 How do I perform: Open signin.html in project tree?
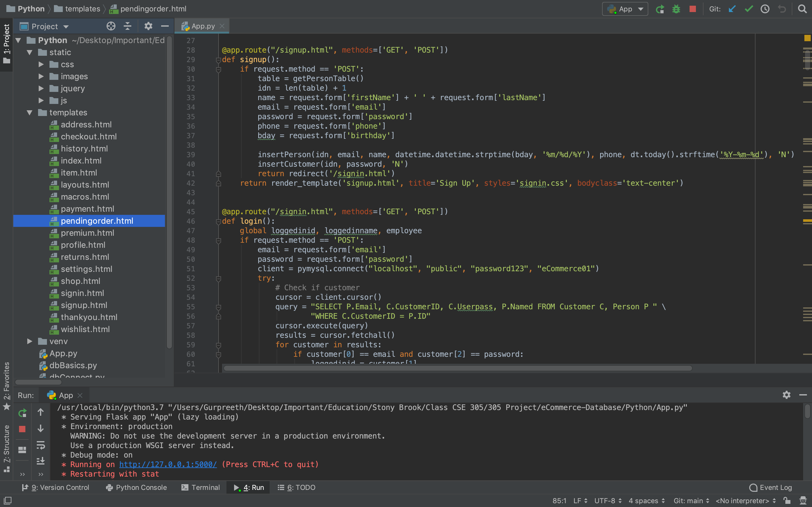pos(82,293)
